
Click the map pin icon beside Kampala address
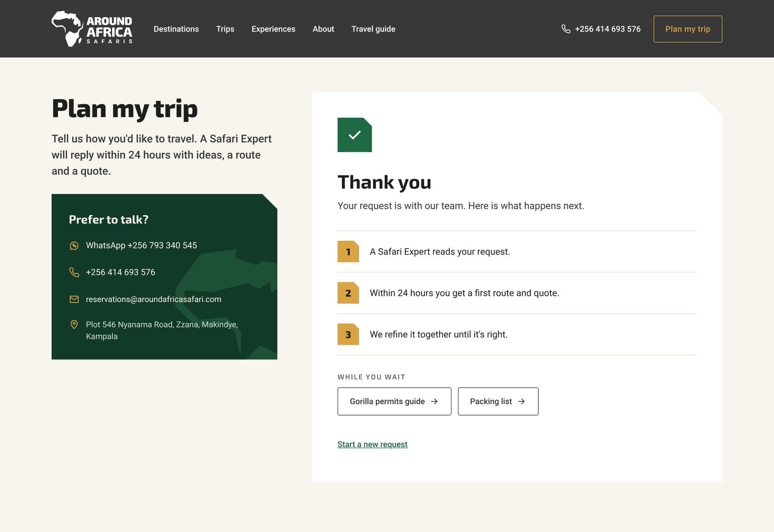point(74,324)
